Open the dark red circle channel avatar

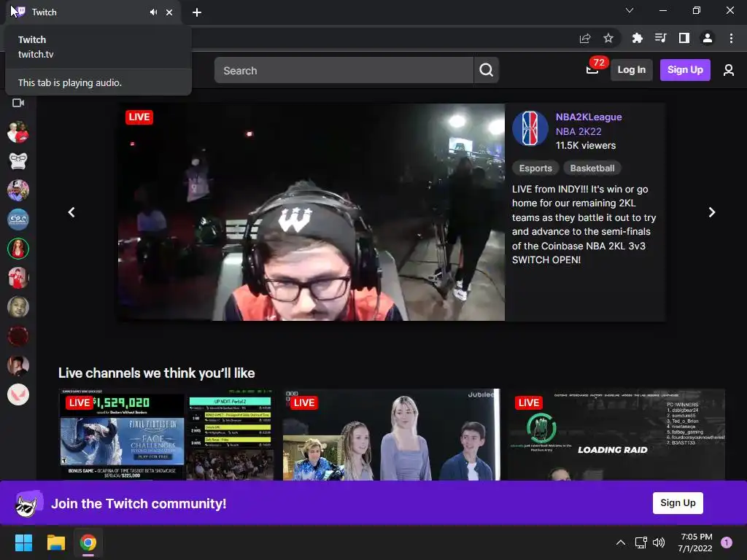18,336
